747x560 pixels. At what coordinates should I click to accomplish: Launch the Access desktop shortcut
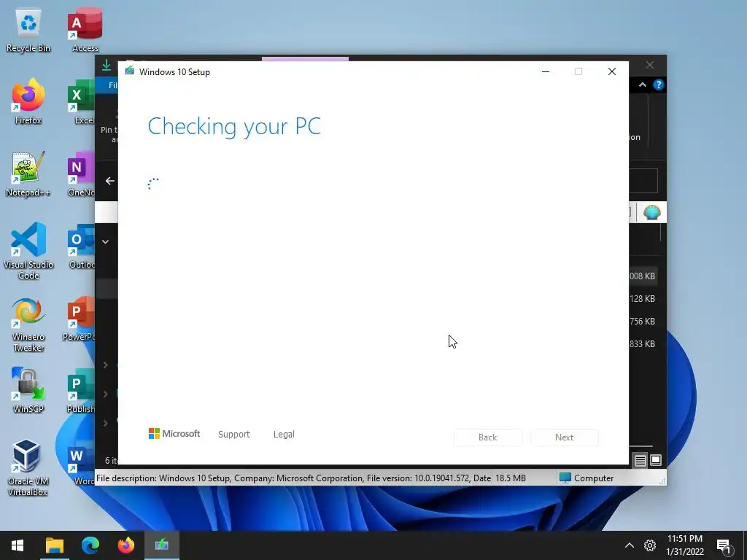pos(85,31)
